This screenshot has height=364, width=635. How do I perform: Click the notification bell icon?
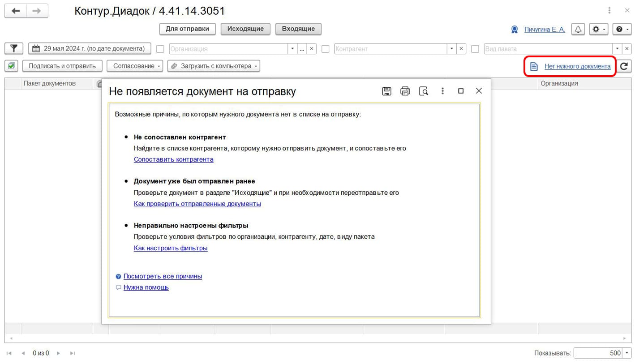click(x=578, y=29)
